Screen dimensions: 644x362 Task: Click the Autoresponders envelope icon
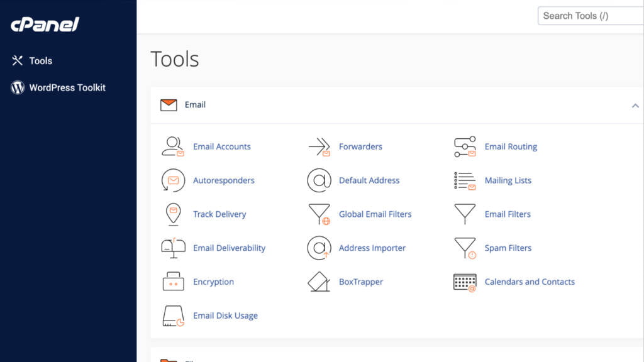[173, 180]
